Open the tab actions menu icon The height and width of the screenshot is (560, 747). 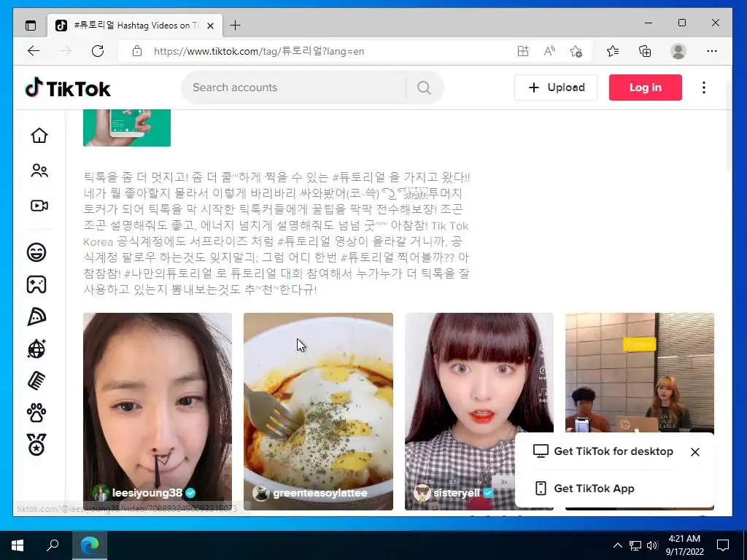point(31,26)
